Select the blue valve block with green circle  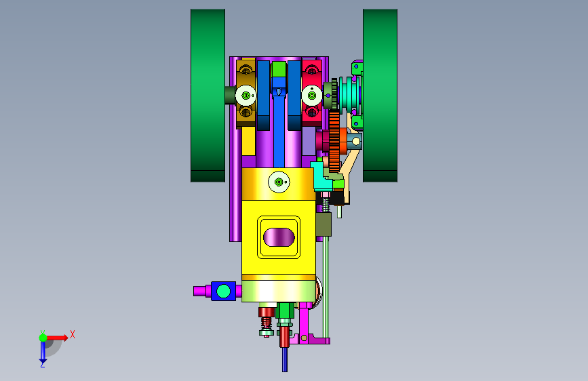pos(224,291)
